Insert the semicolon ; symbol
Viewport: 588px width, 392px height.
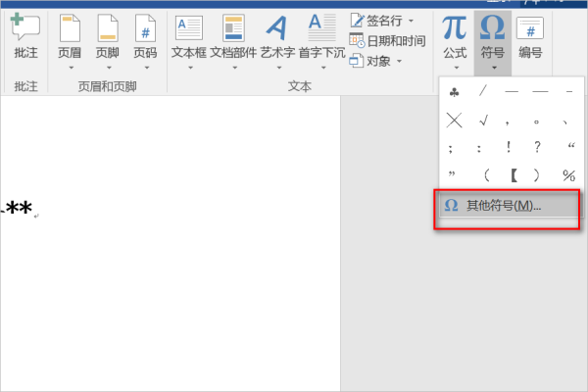click(x=451, y=149)
